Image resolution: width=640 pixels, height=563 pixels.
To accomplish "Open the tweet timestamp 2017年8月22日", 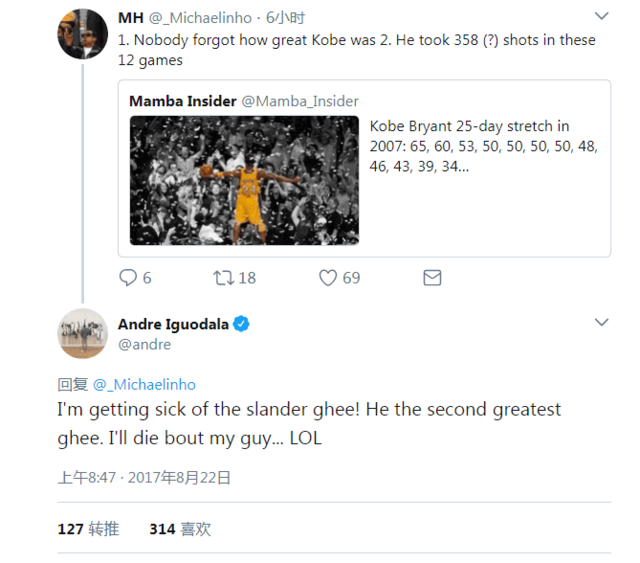I will tap(179, 477).
